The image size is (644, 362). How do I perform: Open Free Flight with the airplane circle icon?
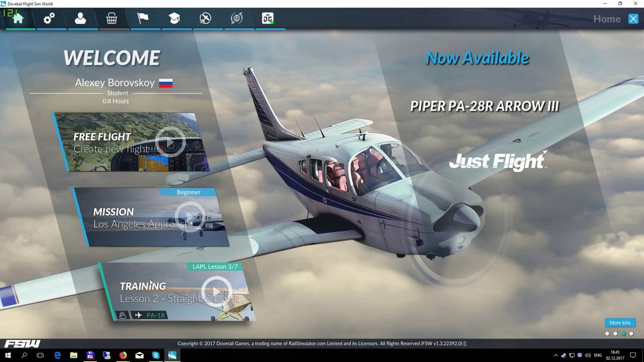[205, 19]
